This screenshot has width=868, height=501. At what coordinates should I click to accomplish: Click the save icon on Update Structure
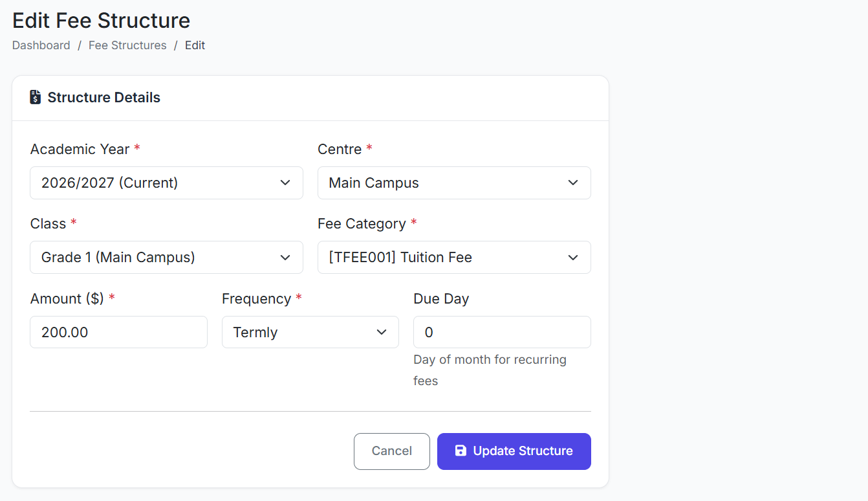click(461, 451)
